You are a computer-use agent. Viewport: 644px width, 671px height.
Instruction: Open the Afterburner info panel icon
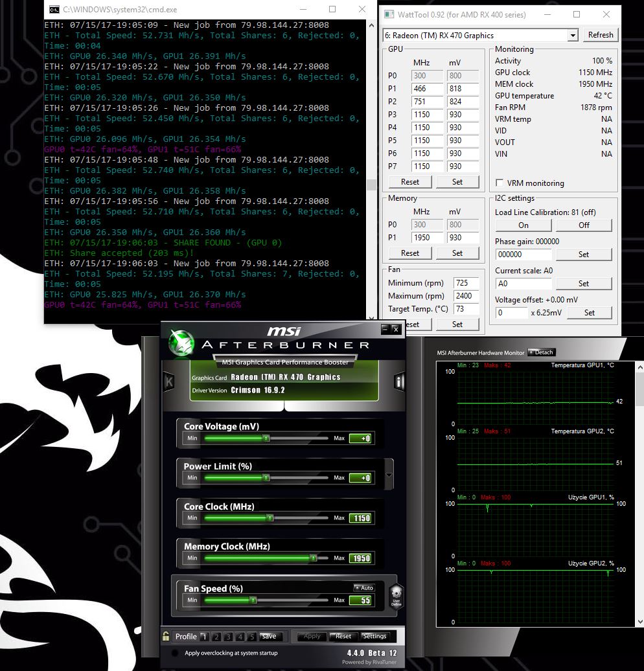click(x=399, y=381)
